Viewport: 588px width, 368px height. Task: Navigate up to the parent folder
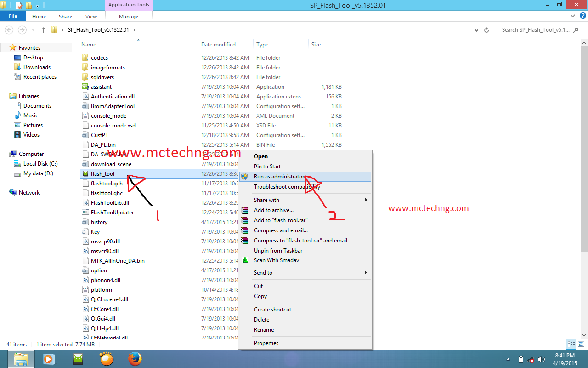coord(43,29)
